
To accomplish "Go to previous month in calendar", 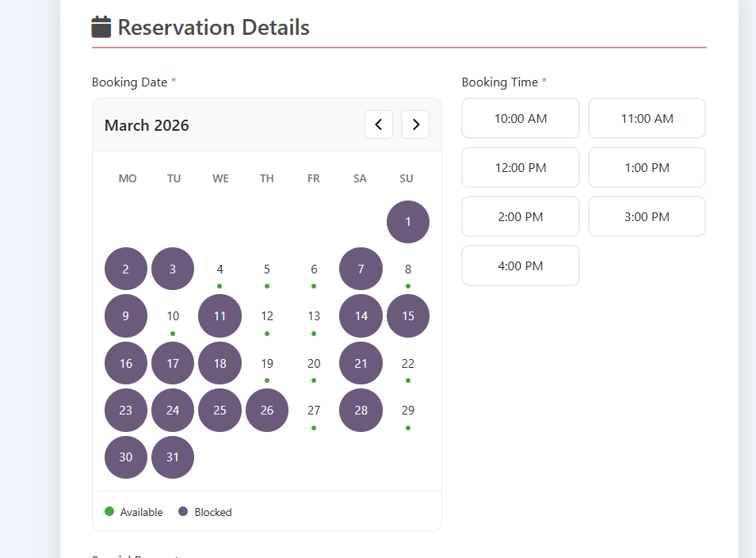I will click(x=378, y=124).
